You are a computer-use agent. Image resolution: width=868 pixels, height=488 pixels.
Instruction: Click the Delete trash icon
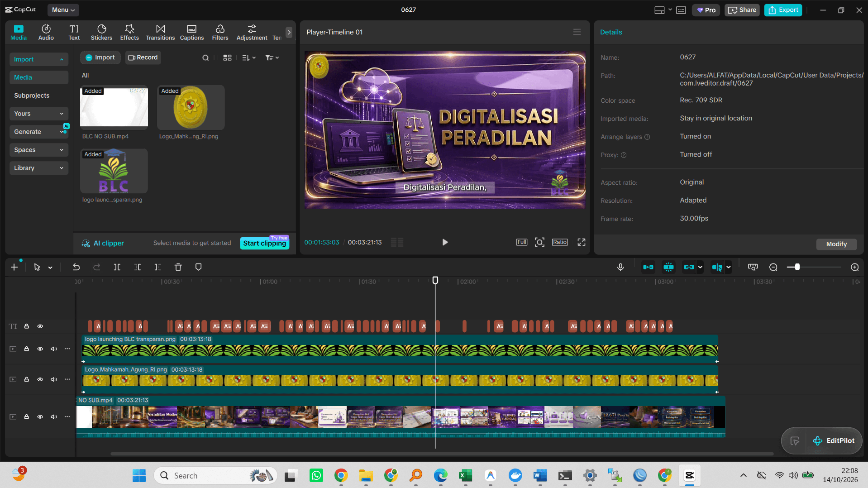pos(178,267)
